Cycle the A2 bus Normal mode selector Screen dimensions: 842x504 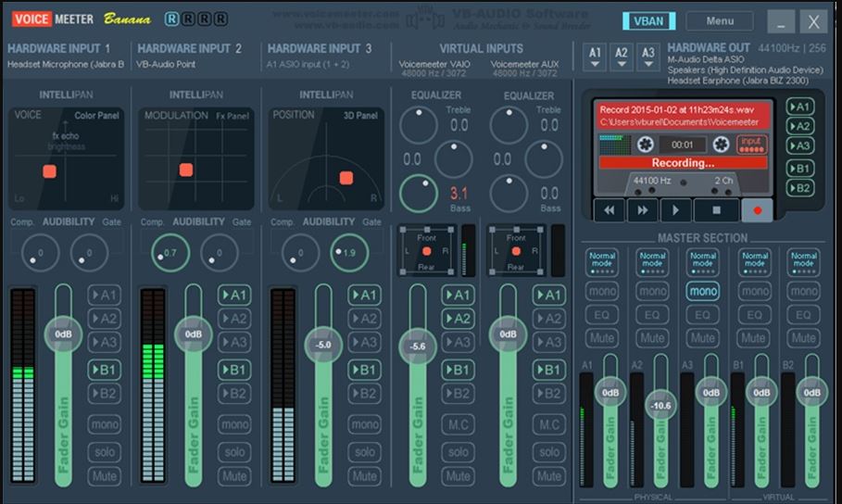pyautogui.click(x=652, y=262)
